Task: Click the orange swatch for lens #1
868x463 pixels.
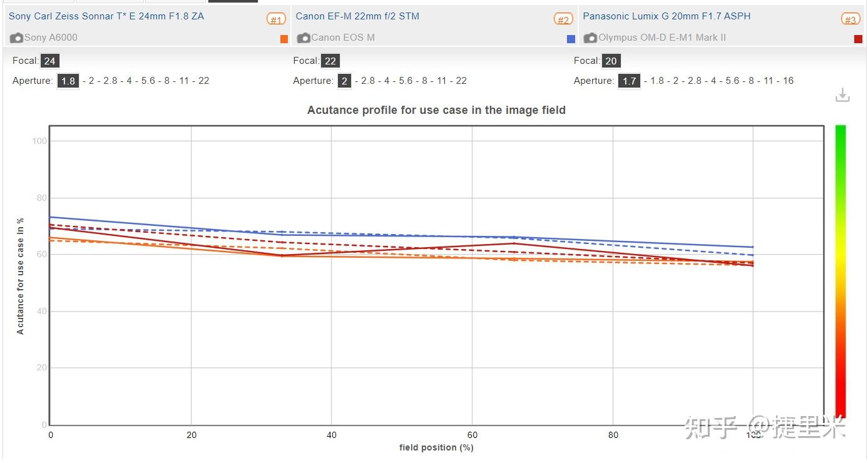Action: coord(284,39)
